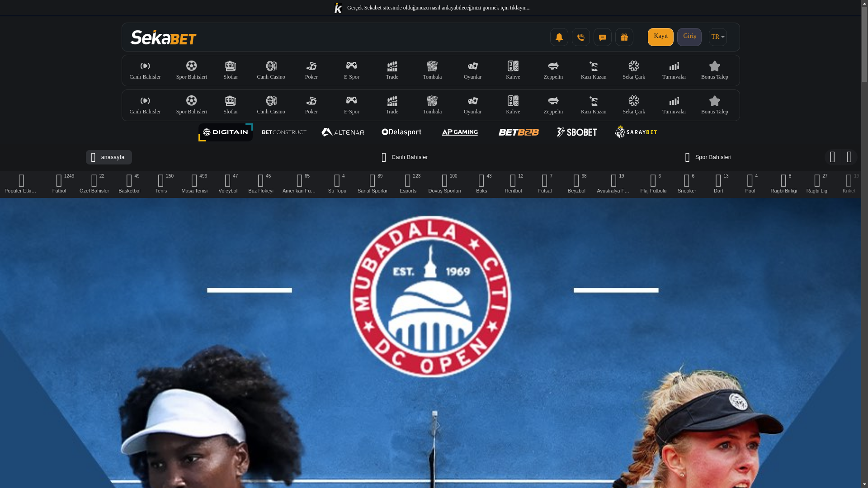Click Kahve icon in first menu row

click(x=513, y=66)
